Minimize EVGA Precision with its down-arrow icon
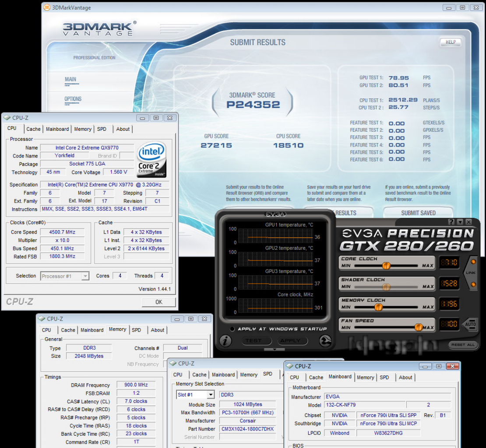This screenshot has height=448, width=486. (x=460, y=222)
